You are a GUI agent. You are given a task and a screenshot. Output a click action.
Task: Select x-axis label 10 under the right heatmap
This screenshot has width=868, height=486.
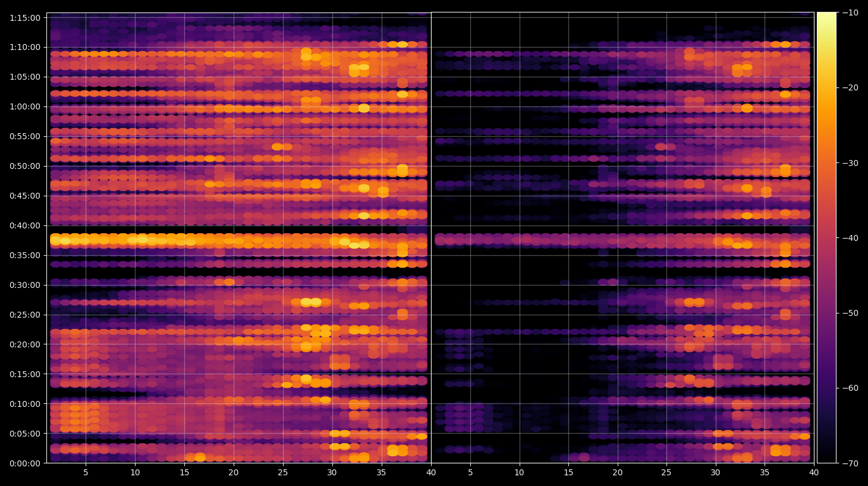520,473
